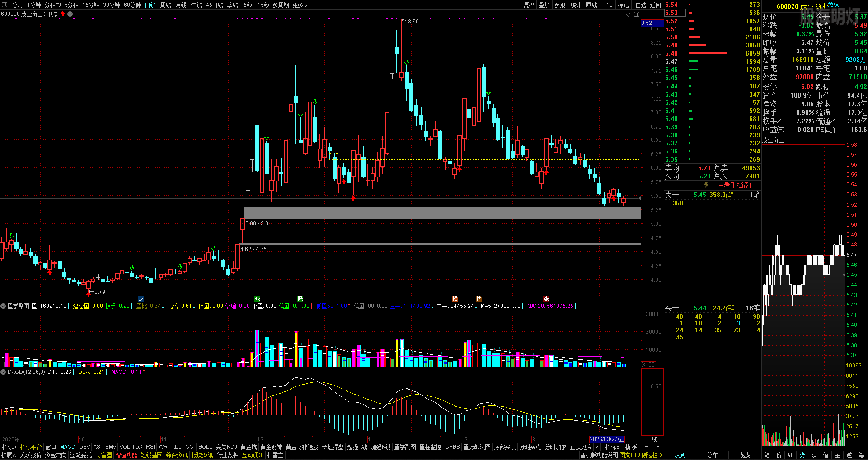Click the 查看千档盘口 link
Viewport: 868px width, 460px height.
click(x=737, y=185)
